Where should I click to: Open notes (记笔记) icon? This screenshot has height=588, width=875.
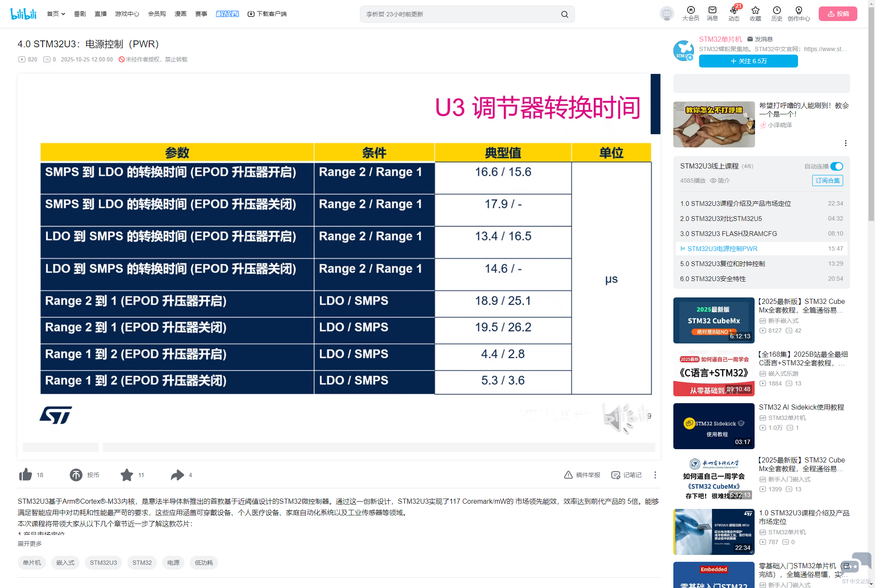[616, 475]
